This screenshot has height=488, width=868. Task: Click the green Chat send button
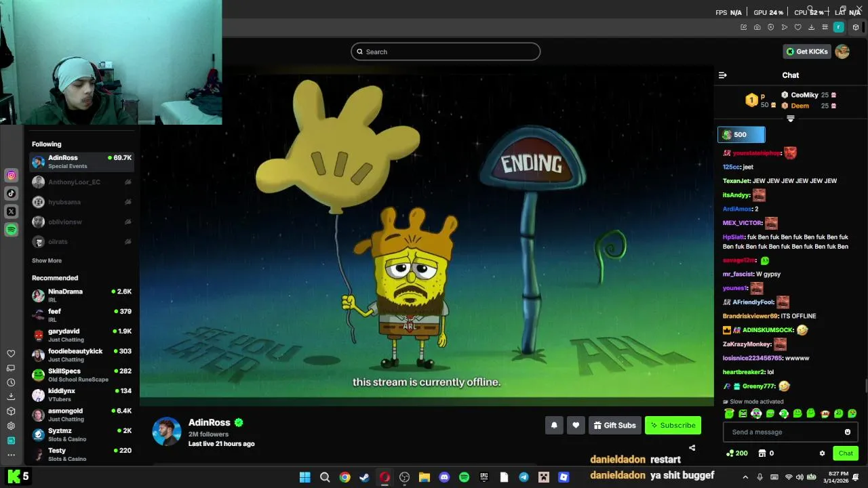click(846, 453)
